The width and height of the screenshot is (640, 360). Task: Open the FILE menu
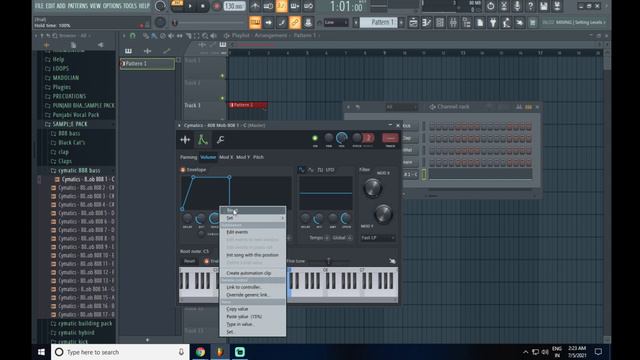coord(39,6)
